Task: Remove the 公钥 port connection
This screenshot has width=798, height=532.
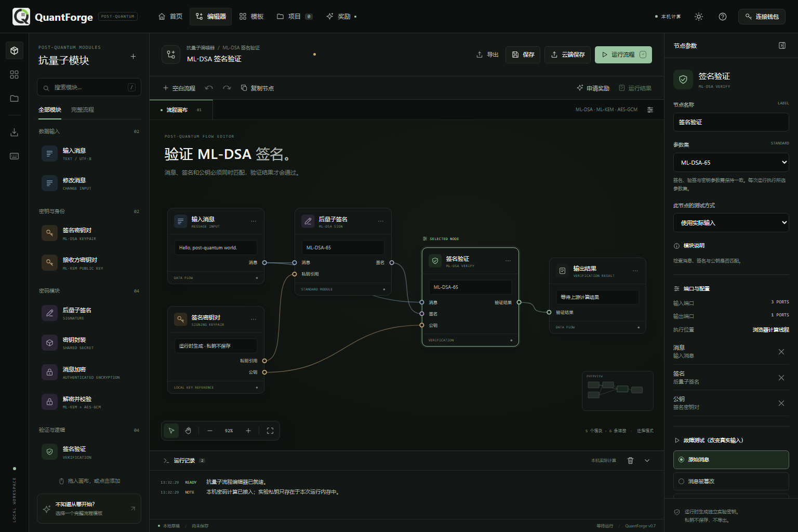Action: coord(781,403)
